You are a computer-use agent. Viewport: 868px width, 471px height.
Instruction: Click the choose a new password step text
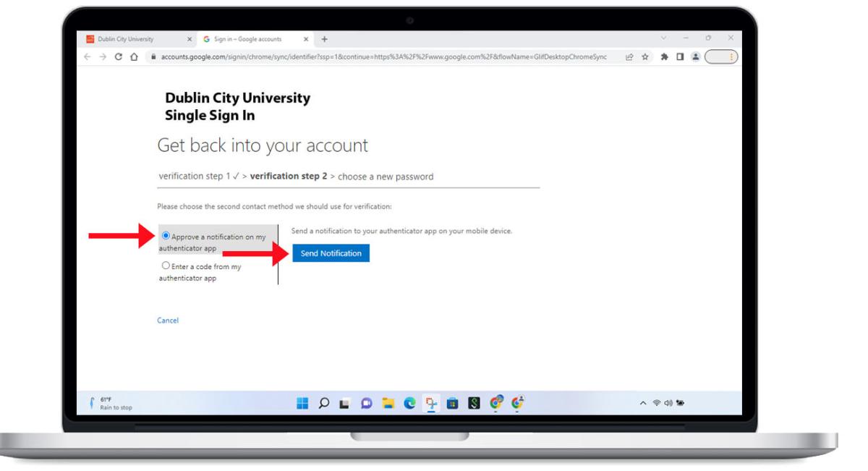pyautogui.click(x=386, y=177)
